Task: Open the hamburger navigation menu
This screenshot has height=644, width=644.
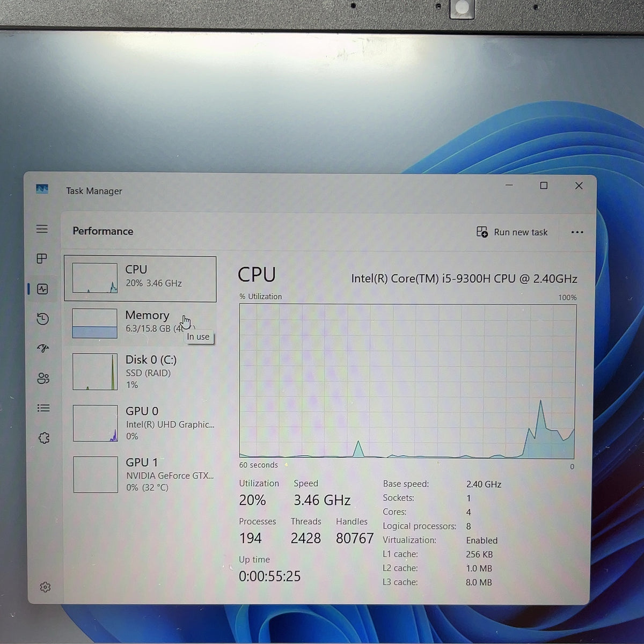Action: (42, 229)
